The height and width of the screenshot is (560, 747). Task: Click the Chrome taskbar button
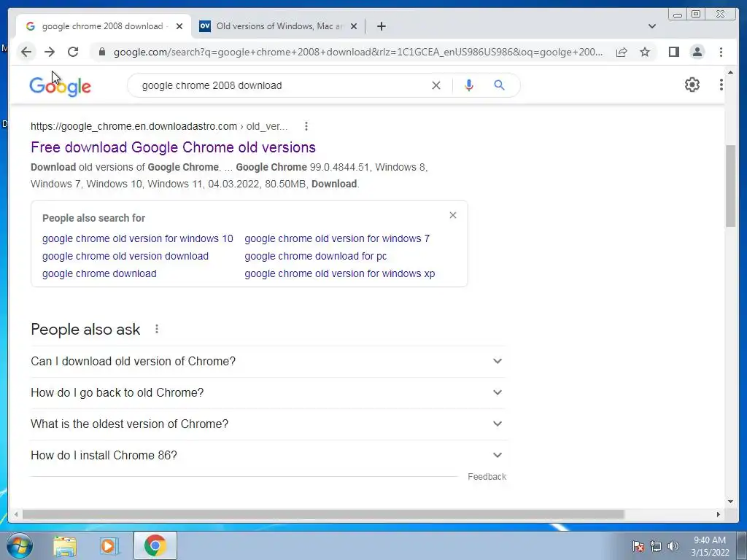[x=155, y=545]
